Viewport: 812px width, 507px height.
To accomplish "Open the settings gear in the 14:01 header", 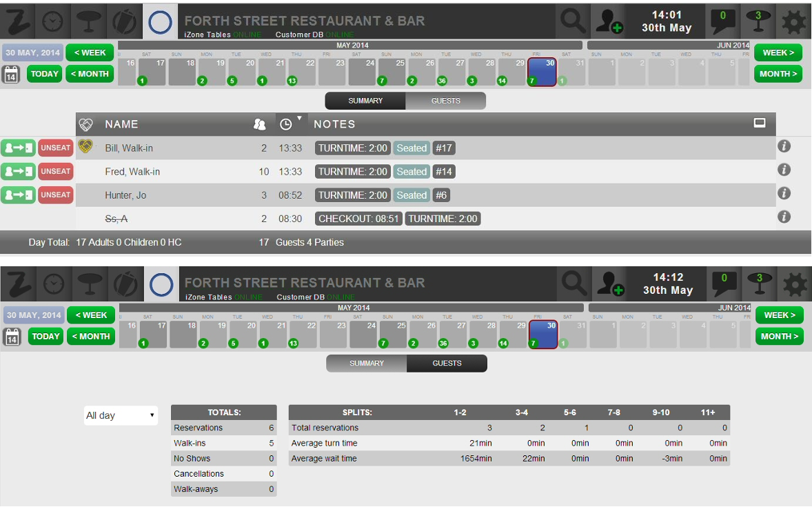I will pos(793,21).
